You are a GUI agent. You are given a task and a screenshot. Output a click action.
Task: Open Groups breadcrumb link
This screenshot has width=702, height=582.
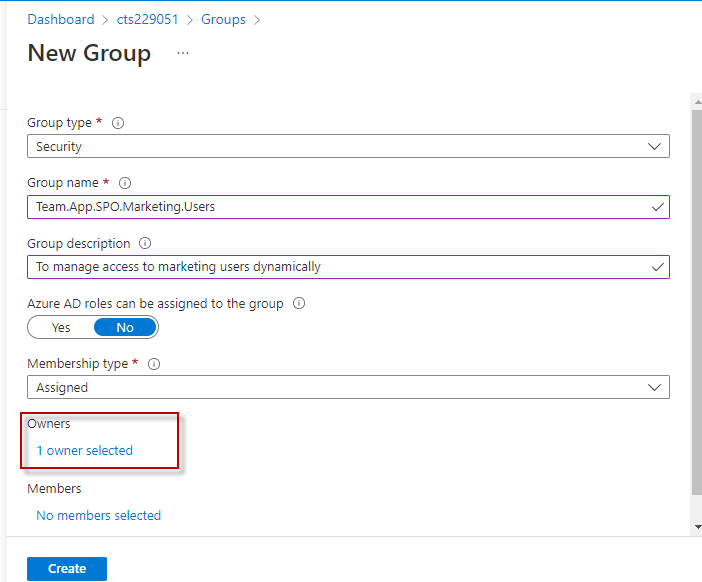click(x=223, y=19)
